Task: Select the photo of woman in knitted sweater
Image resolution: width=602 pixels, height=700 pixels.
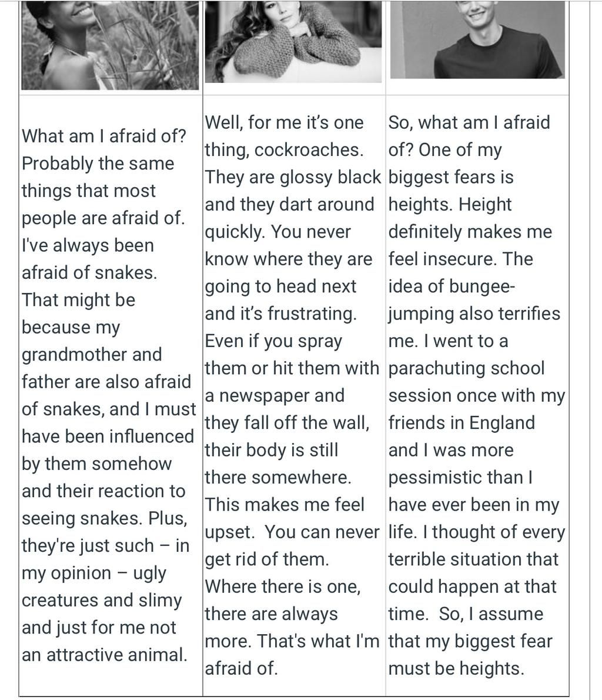Action: tap(293, 41)
